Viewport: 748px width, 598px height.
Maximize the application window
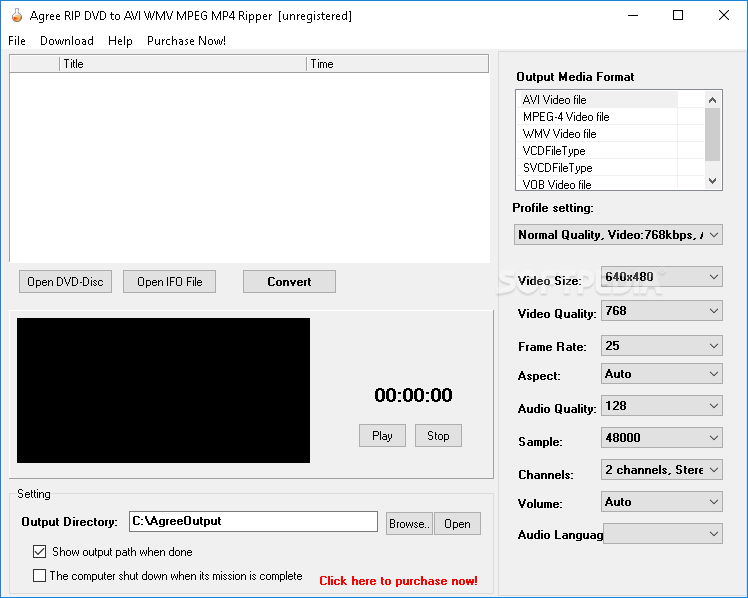tap(678, 15)
